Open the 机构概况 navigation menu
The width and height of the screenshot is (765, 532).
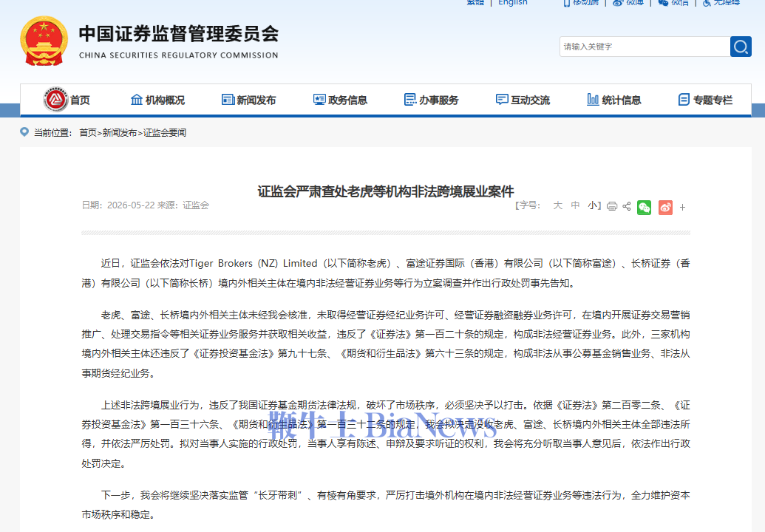click(165, 100)
